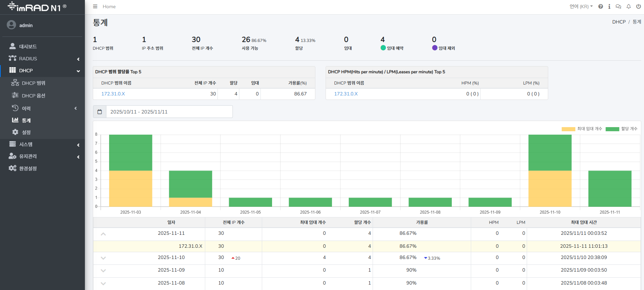This screenshot has width=644, height=290.
Task: Open the DHCP 옵션 menu item
Action: click(x=33, y=96)
